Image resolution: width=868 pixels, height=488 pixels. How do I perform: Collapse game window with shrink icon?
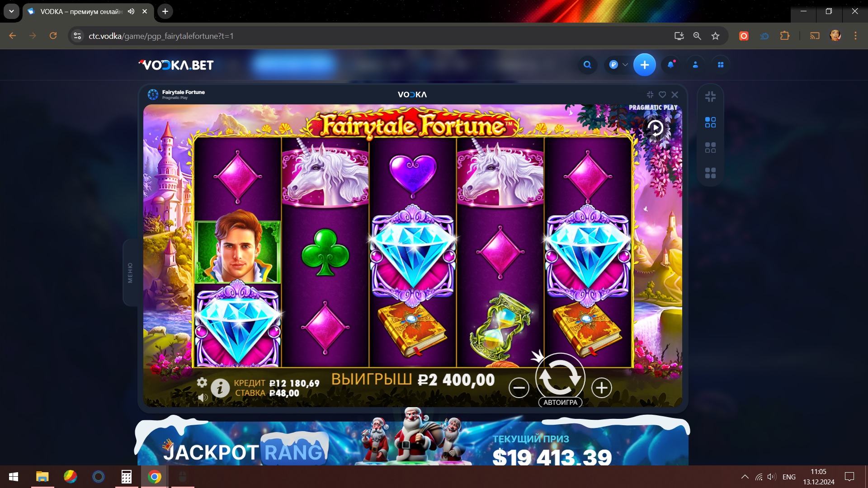click(x=650, y=94)
